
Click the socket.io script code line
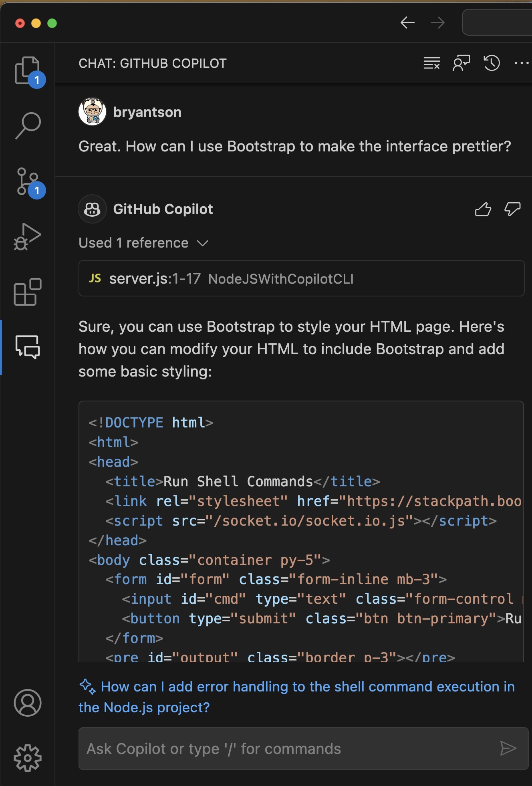click(301, 520)
